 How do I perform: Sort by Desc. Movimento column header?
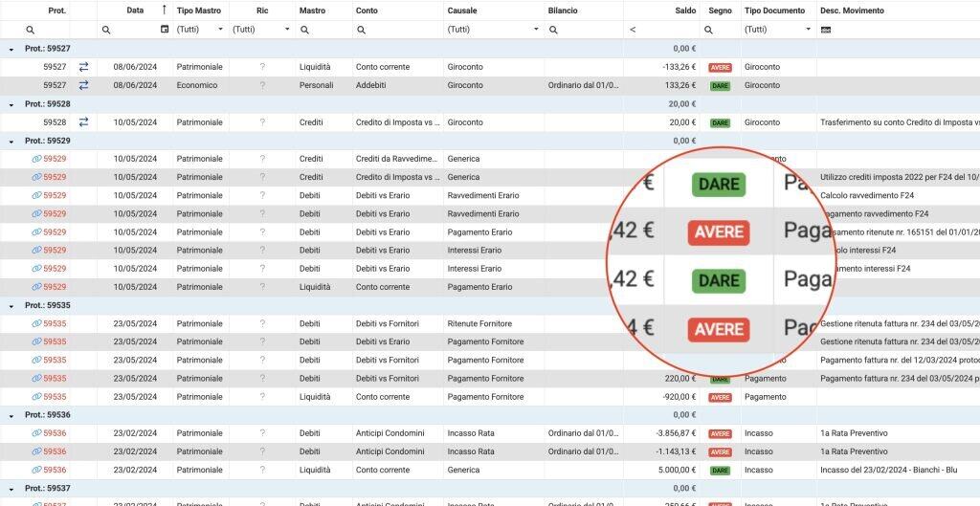852,11
